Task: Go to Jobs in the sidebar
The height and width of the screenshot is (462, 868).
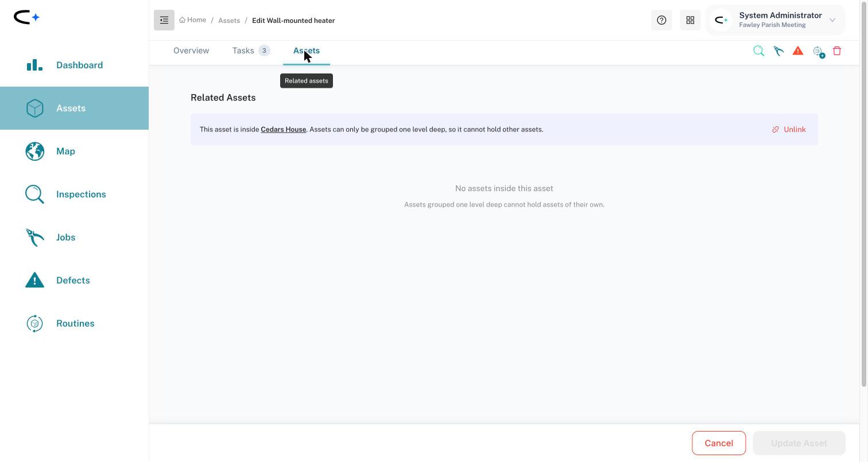Action: click(74, 237)
